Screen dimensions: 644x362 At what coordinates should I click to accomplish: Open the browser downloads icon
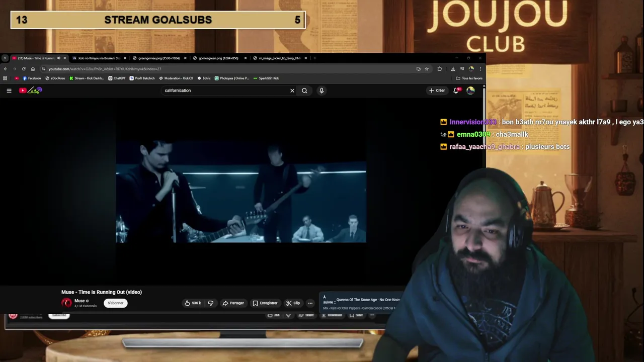click(x=453, y=69)
